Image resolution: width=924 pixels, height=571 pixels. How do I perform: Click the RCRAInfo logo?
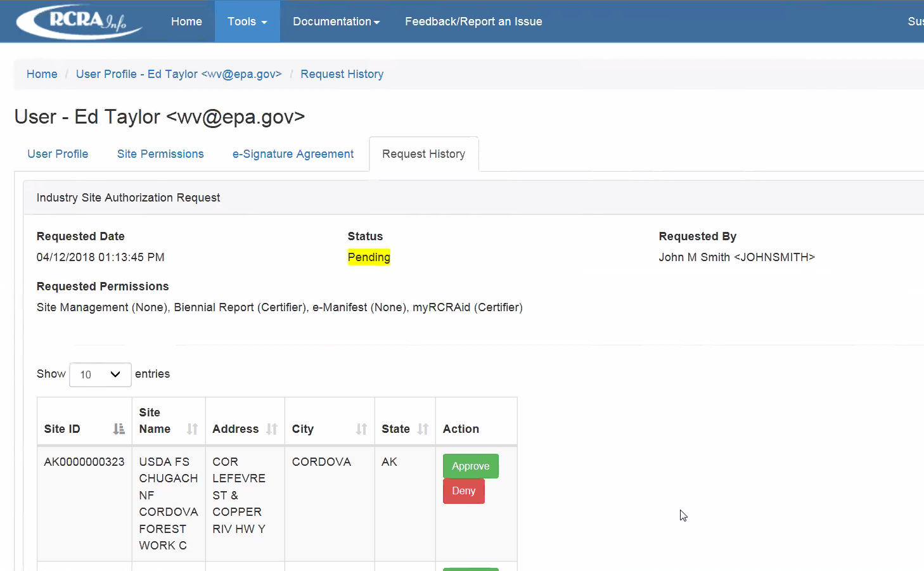79,22
